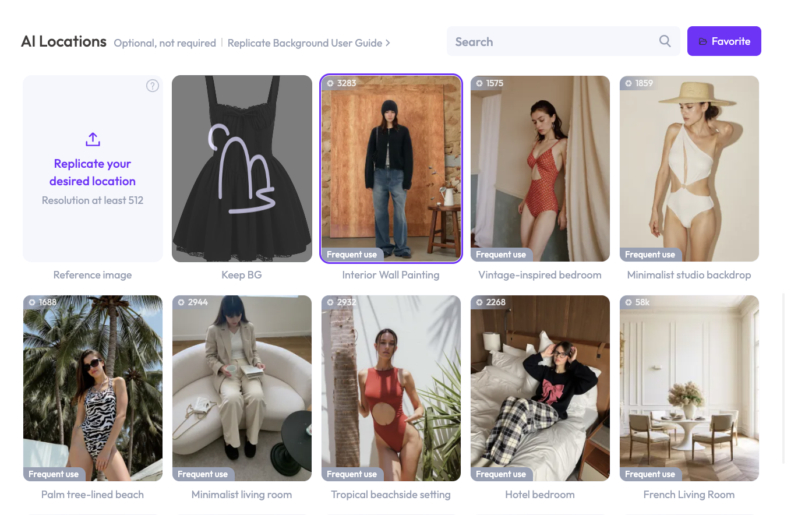Click the Reference image label
Screen dimensions: 812x515
click(93, 275)
